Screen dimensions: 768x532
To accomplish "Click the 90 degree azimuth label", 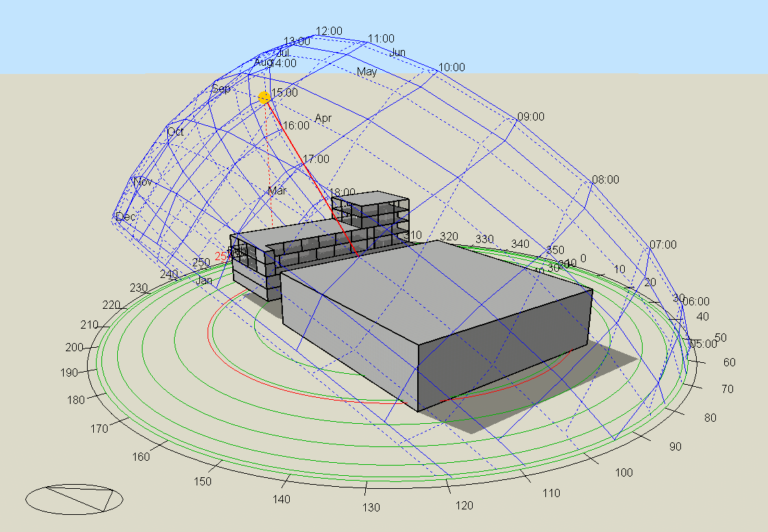I will 675,446.
